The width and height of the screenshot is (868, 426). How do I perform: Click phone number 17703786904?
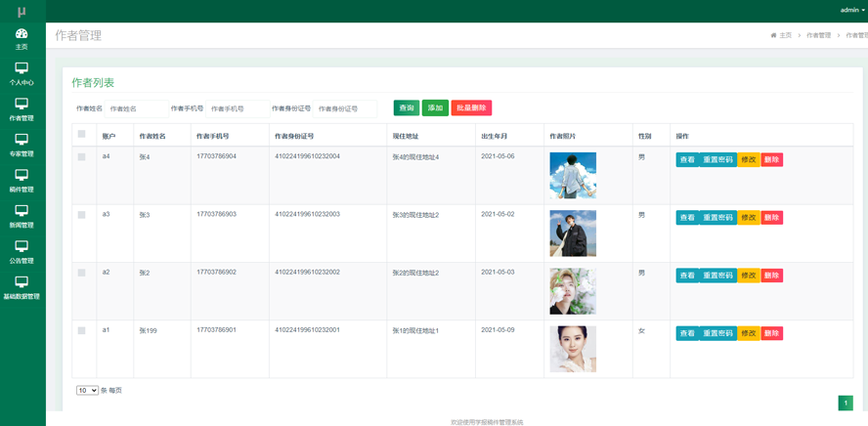(x=216, y=156)
